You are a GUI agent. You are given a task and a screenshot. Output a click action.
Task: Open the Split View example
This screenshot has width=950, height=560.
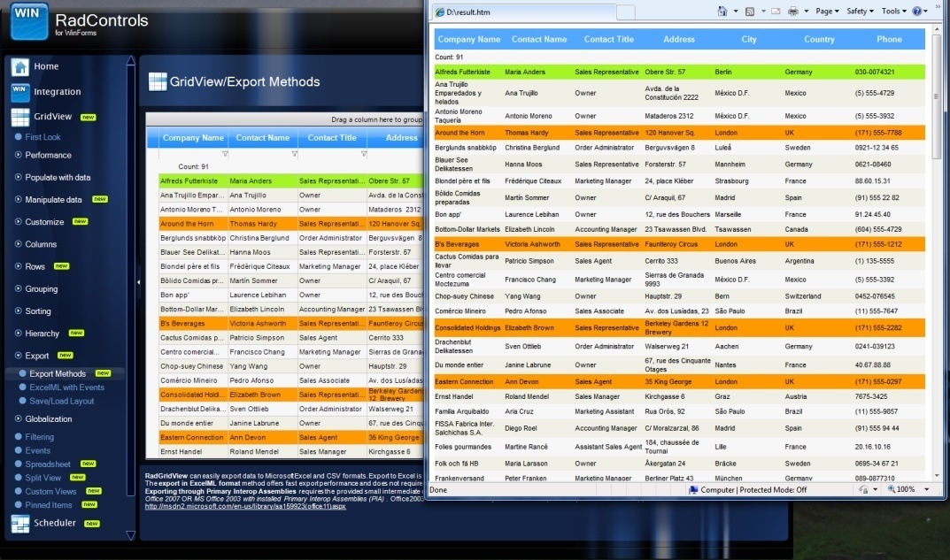(43, 478)
